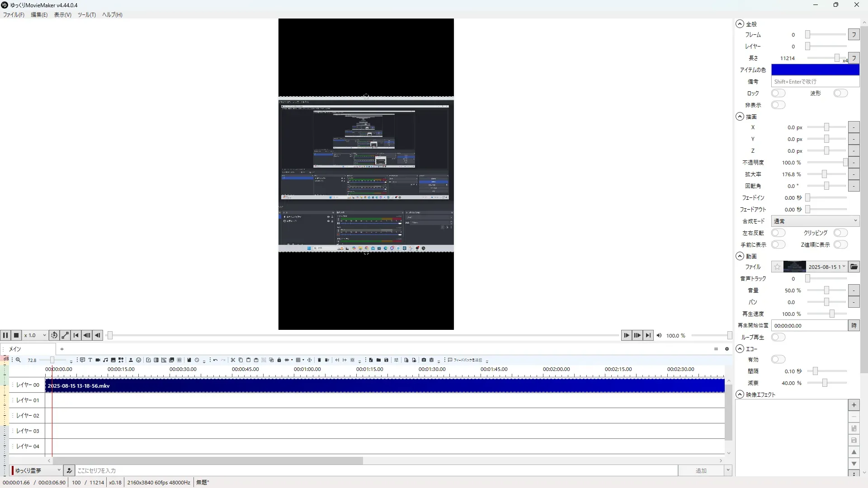Open the 合成モード blend mode dropdown
Viewport: 868px width, 488px height.
(815, 221)
